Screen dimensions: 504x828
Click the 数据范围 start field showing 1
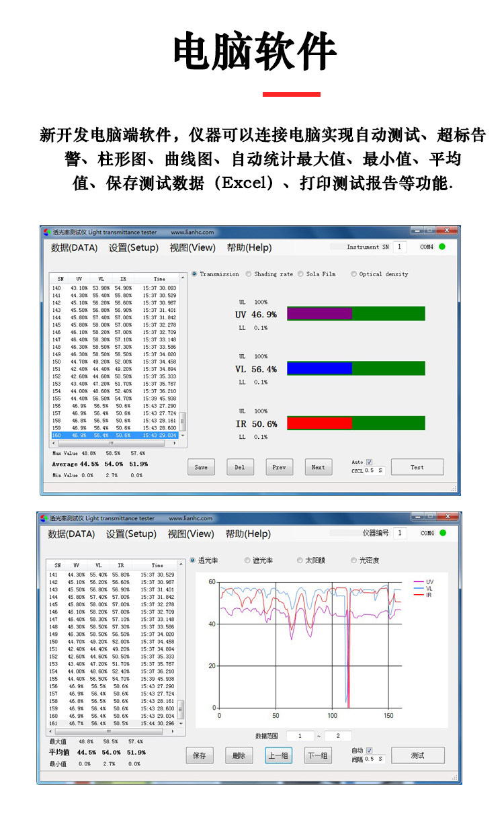click(300, 736)
